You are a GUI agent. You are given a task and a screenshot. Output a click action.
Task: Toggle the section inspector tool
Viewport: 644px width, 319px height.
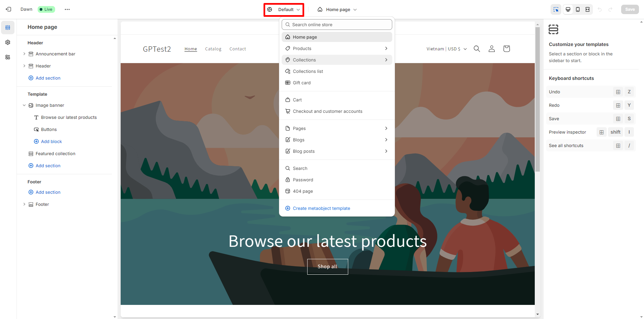click(x=556, y=9)
